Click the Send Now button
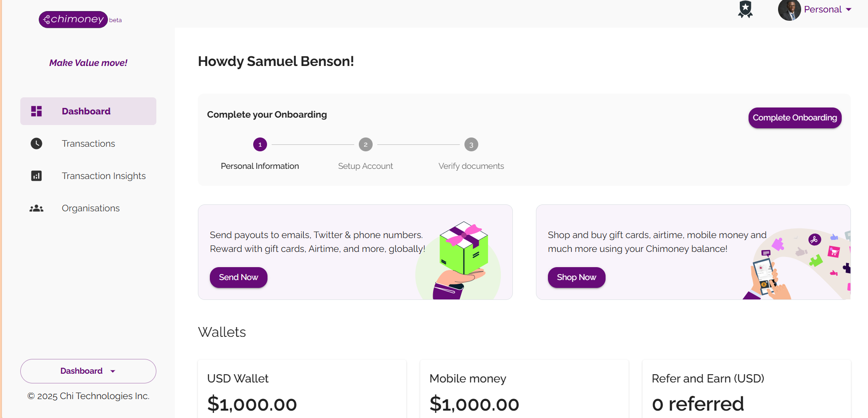This screenshot has height=418, width=868. click(x=238, y=277)
